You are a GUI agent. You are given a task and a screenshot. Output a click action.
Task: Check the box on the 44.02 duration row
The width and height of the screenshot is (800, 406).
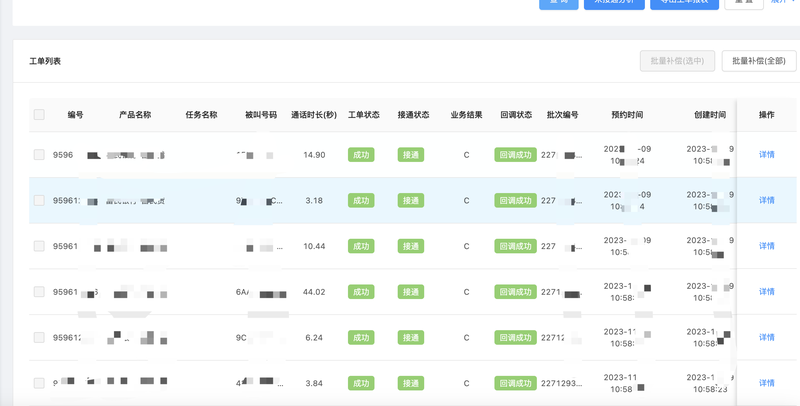(x=39, y=292)
